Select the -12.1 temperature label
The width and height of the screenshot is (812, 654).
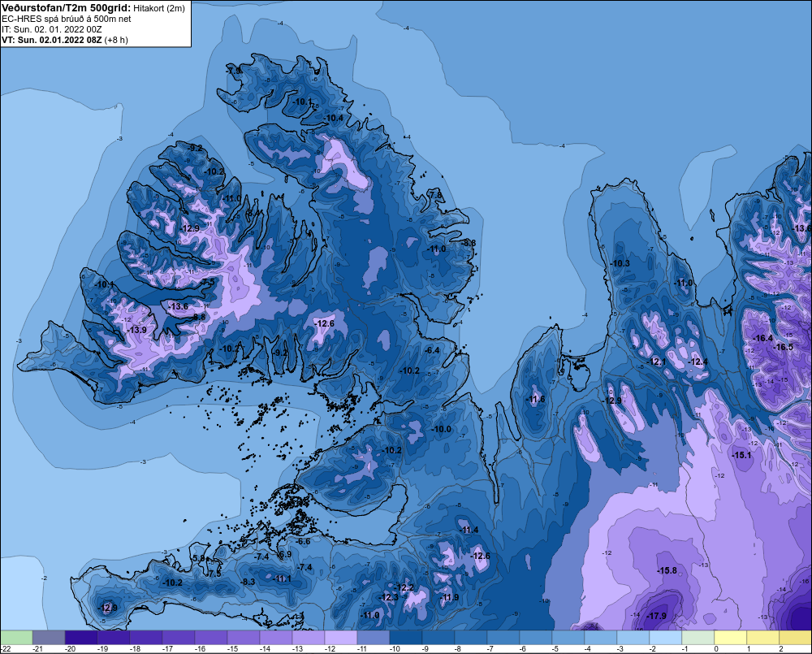(x=657, y=362)
